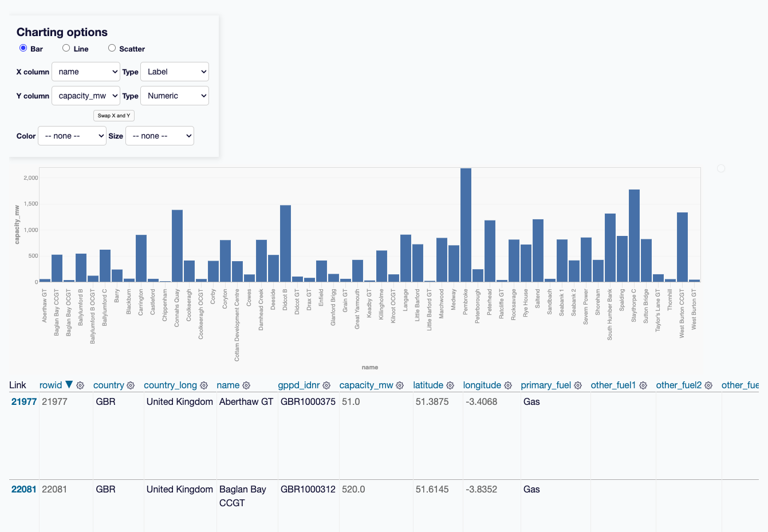
Task: Open the Y column dropdown
Action: click(x=86, y=96)
